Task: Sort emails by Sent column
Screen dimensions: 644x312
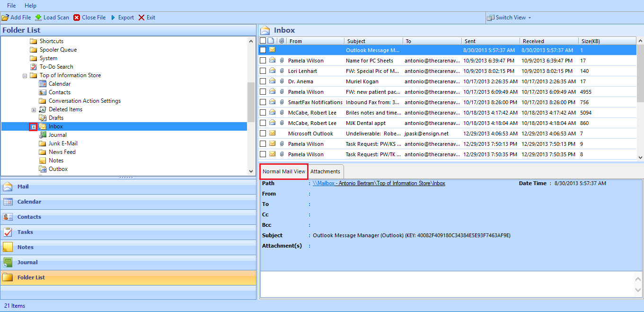Action: tap(490, 41)
